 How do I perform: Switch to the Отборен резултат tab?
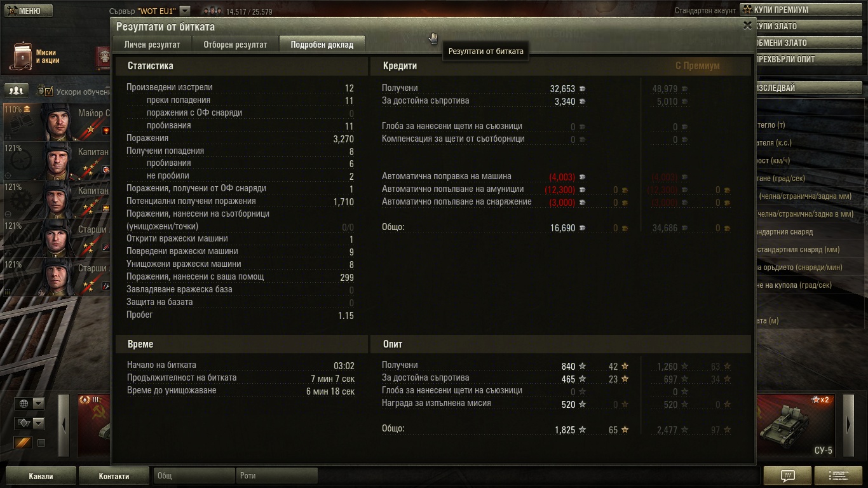tap(235, 44)
